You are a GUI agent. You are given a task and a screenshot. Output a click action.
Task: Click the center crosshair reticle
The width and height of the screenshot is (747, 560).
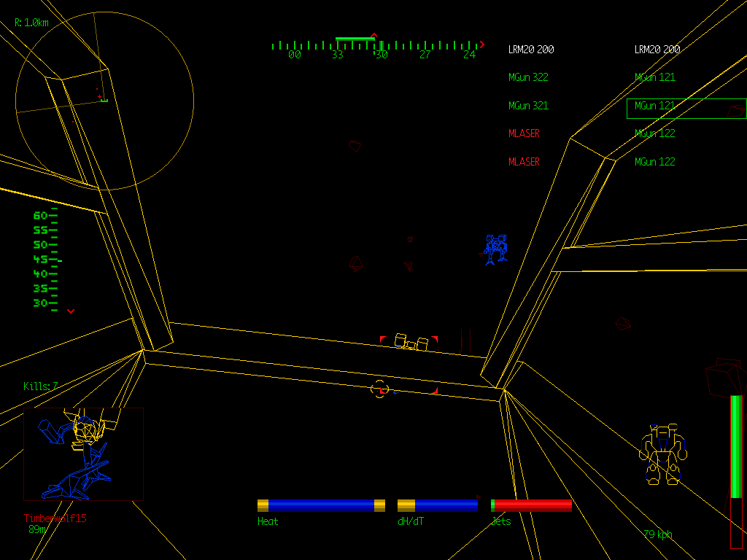[x=379, y=389]
